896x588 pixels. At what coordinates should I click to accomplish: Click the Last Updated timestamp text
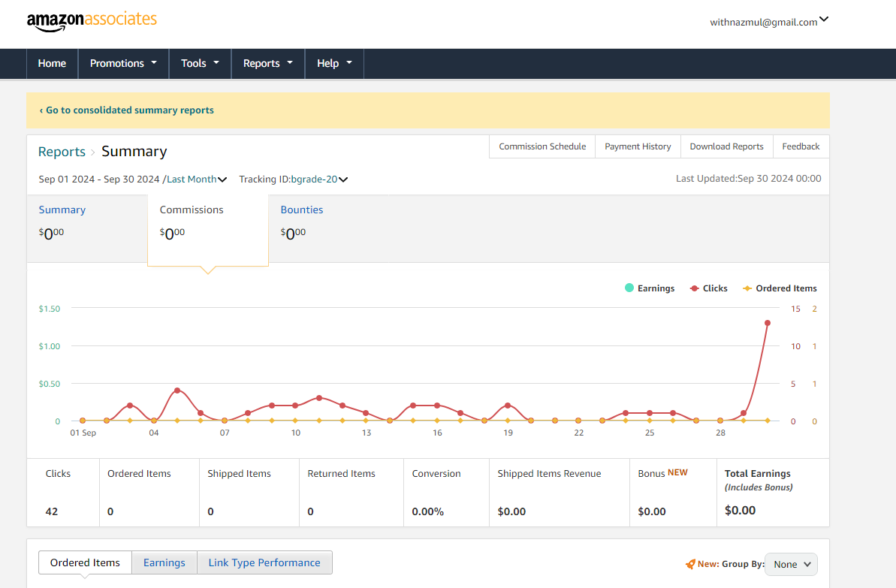[749, 178]
